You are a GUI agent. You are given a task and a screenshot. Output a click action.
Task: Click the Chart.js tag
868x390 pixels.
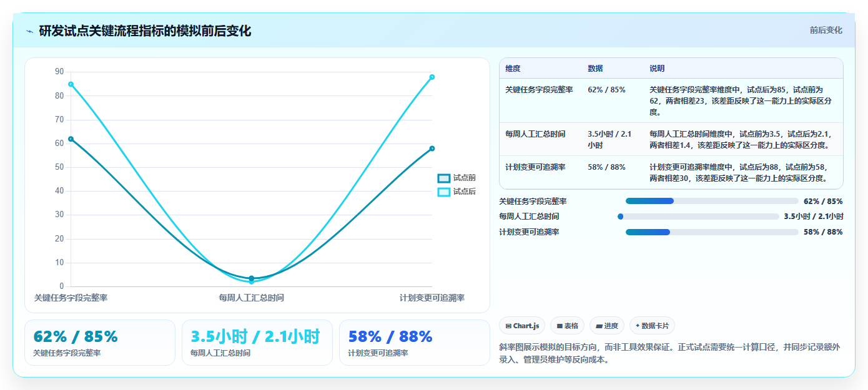click(x=522, y=326)
